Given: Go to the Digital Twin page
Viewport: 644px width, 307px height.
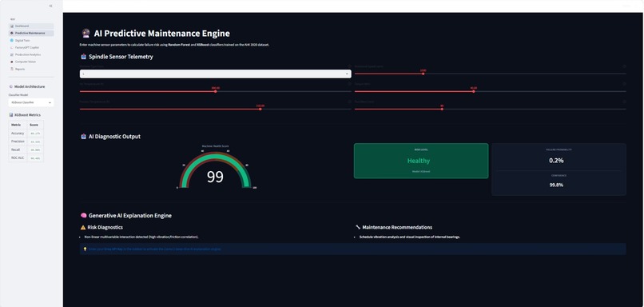Looking at the screenshot, I should [x=31, y=40].
